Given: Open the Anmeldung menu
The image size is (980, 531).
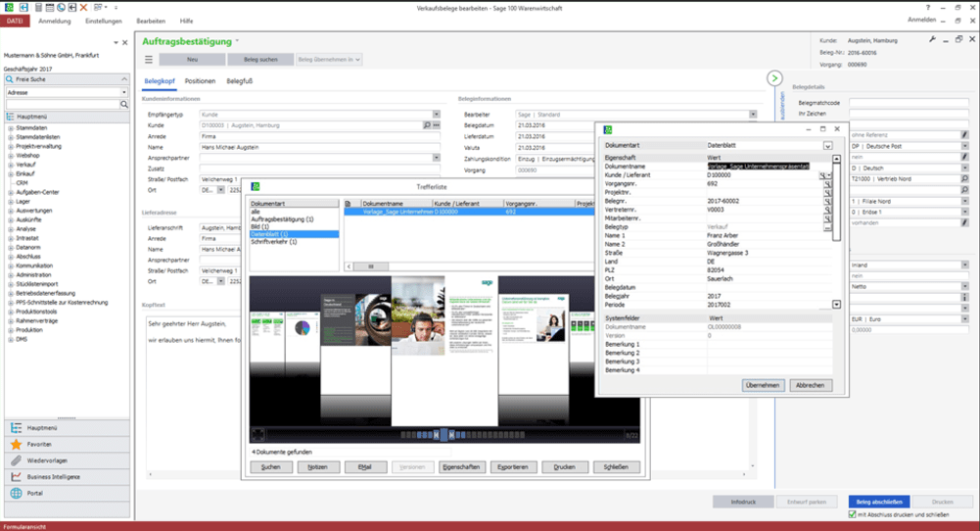Looking at the screenshot, I should (55, 21).
